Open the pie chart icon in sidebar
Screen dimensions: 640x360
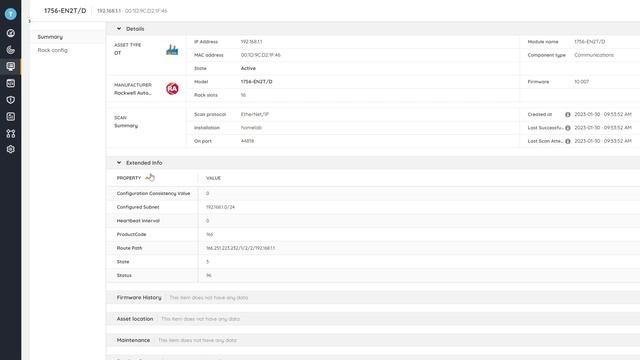click(11, 50)
